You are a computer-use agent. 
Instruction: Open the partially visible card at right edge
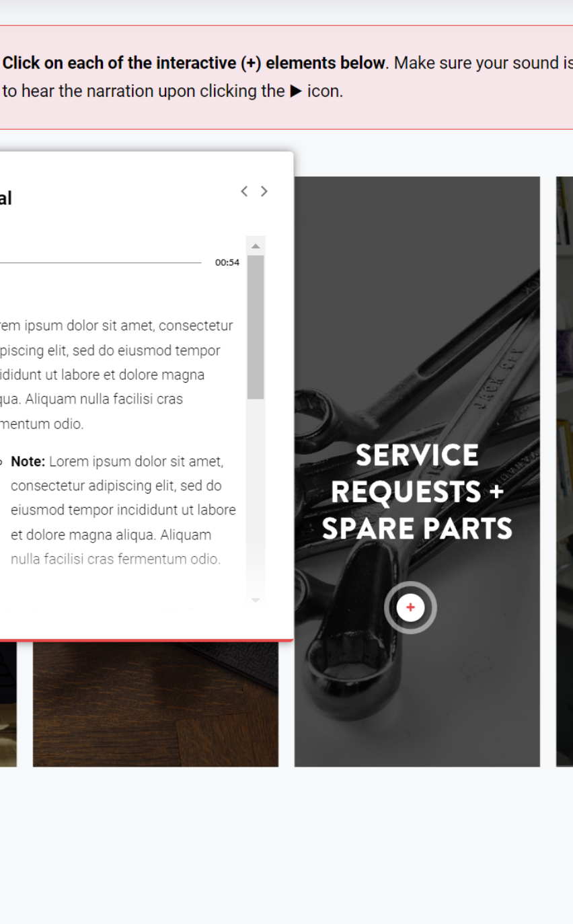564,471
